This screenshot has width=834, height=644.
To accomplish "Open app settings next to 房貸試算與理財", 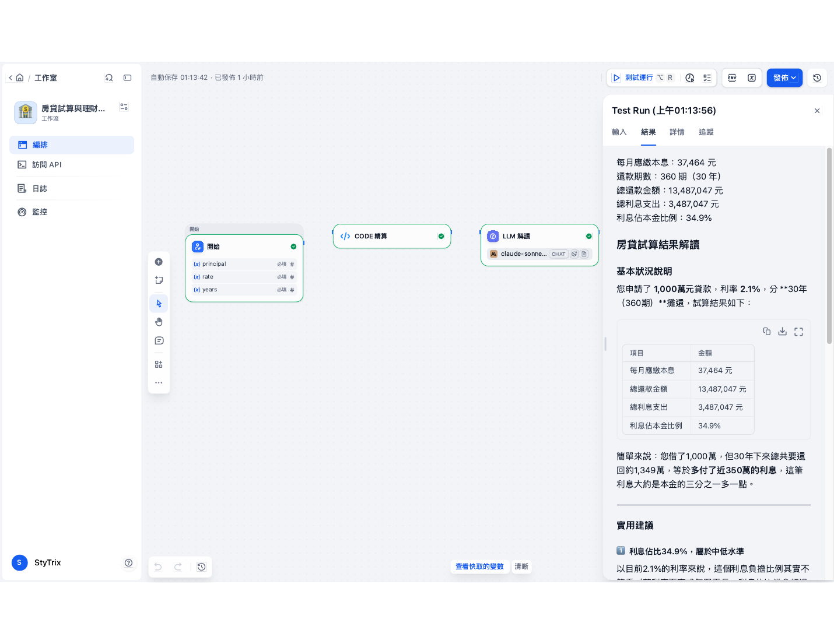I will coord(124,107).
